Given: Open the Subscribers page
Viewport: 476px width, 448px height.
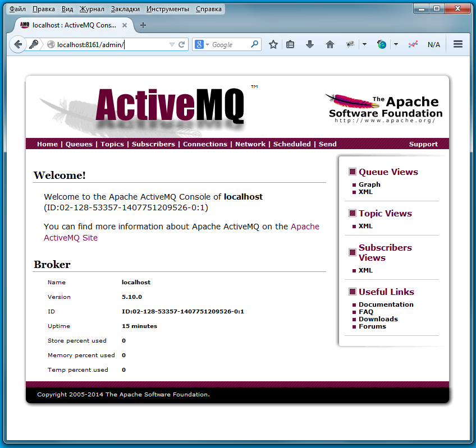Looking at the screenshot, I should tap(153, 144).
